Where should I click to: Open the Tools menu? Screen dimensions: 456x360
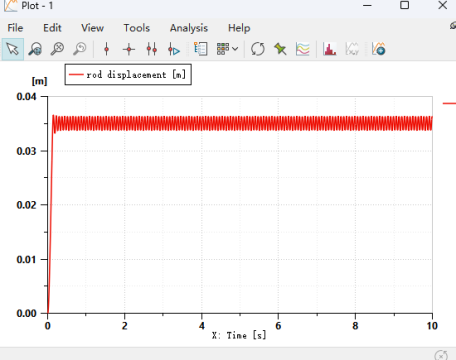pyautogui.click(x=137, y=28)
